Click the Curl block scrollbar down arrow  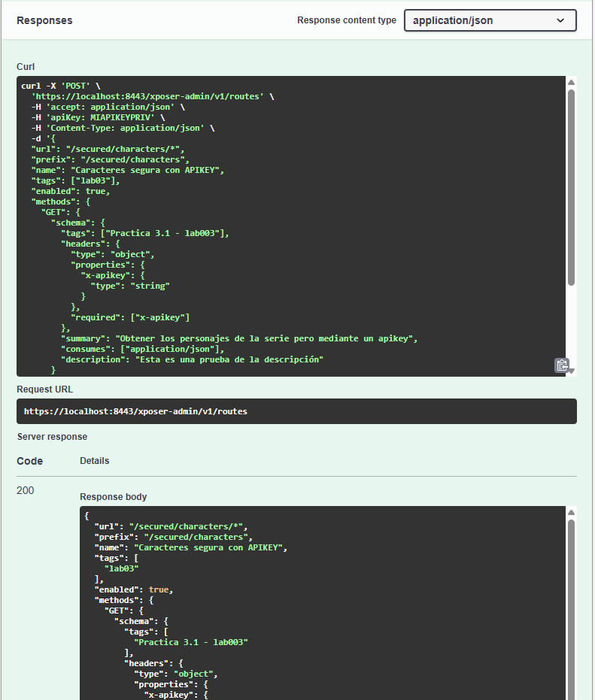pyautogui.click(x=571, y=371)
